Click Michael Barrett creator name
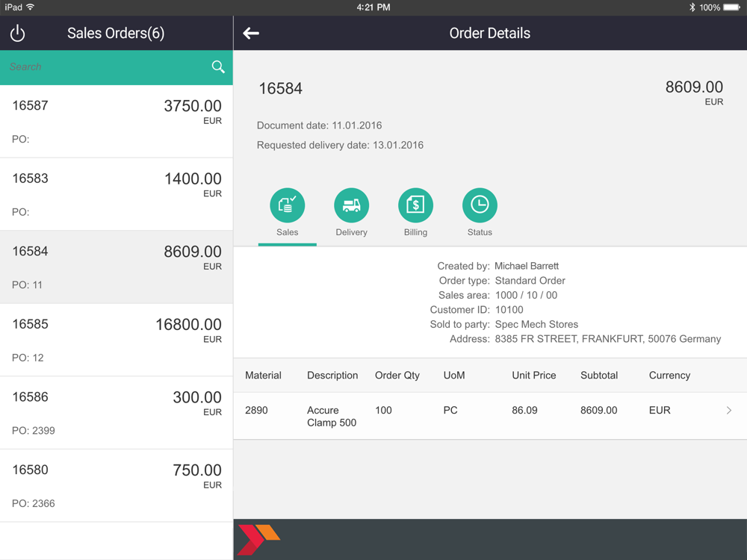The width and height of the screenshot is (747, 560). pos(527,267)
